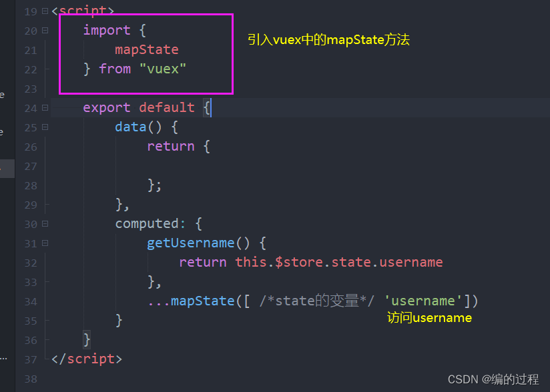The height and width of the screenshot is (392, 550).
Task: Click the 'from' keyword on line 22
Action: pyautogui.click(x=115, y=69)
